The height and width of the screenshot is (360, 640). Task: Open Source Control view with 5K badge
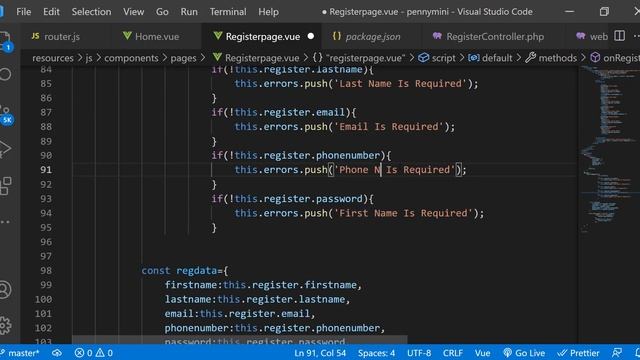(6, 114)
